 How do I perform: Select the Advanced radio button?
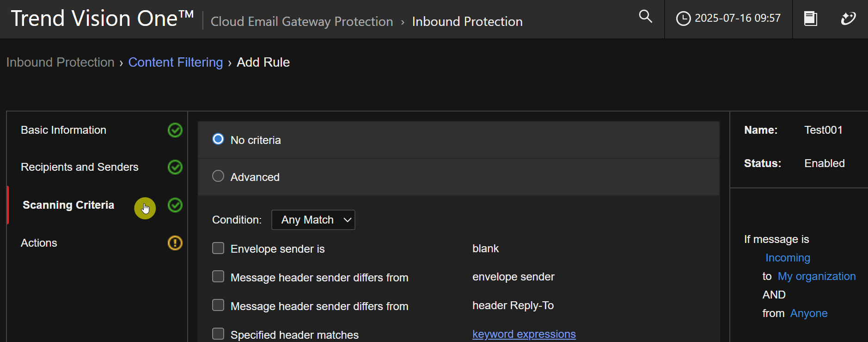(218, 176)
